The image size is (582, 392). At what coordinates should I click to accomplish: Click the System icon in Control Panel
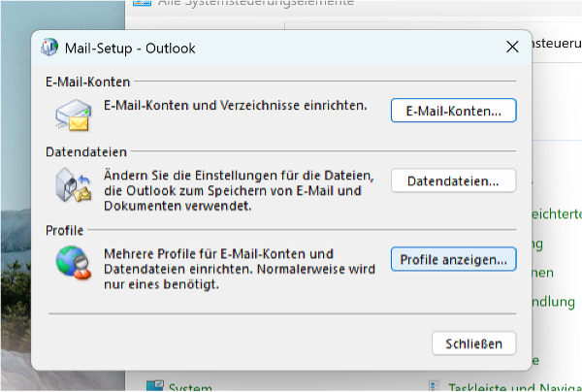tap(154, 386)
